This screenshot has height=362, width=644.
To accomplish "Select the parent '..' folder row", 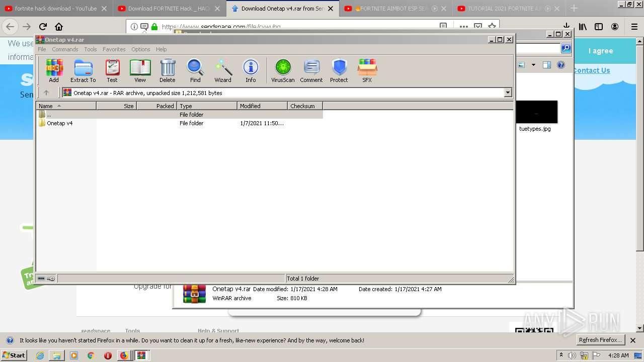I will (x=180, y=115).
